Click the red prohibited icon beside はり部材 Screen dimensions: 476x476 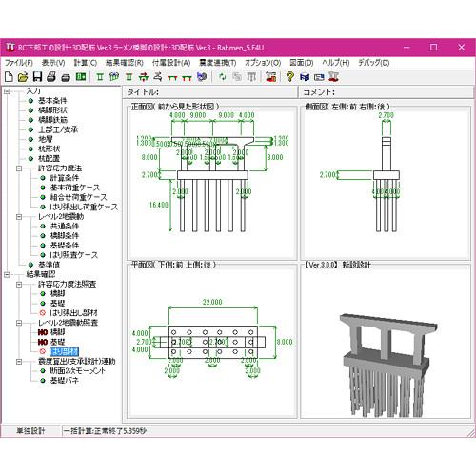pos(43,351)
